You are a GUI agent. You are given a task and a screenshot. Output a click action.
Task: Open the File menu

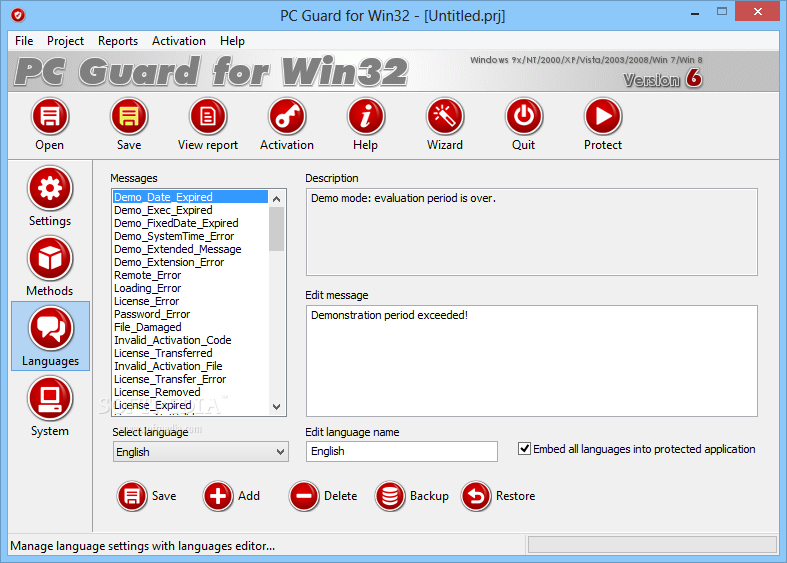tap(24, 41)
